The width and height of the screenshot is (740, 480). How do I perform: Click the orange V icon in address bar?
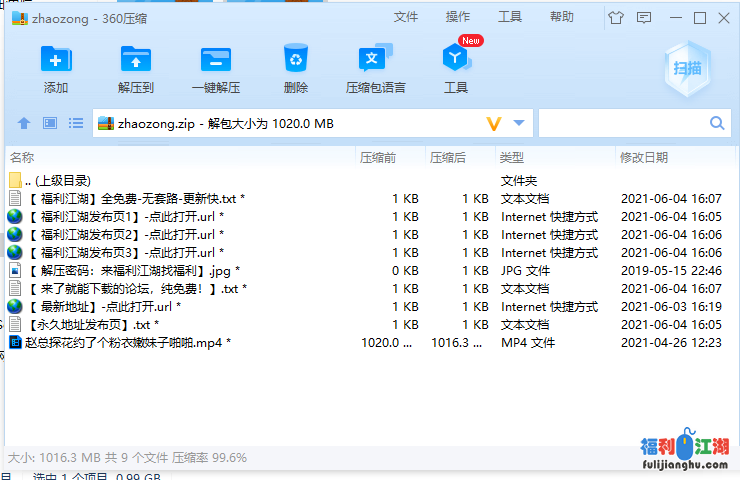pos(493,123)
